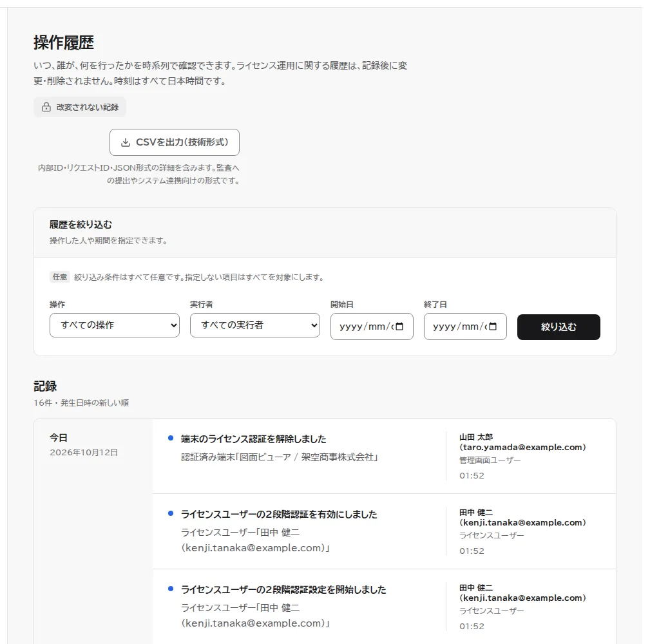This screenshot has height=644, width=650.
Task: Click the 操作履歴 page heading
Action: tap(64, 43)
